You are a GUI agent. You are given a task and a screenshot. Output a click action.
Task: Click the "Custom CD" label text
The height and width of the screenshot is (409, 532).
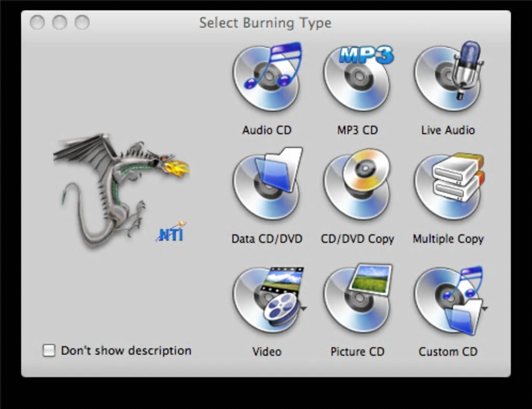coord(448,352)
